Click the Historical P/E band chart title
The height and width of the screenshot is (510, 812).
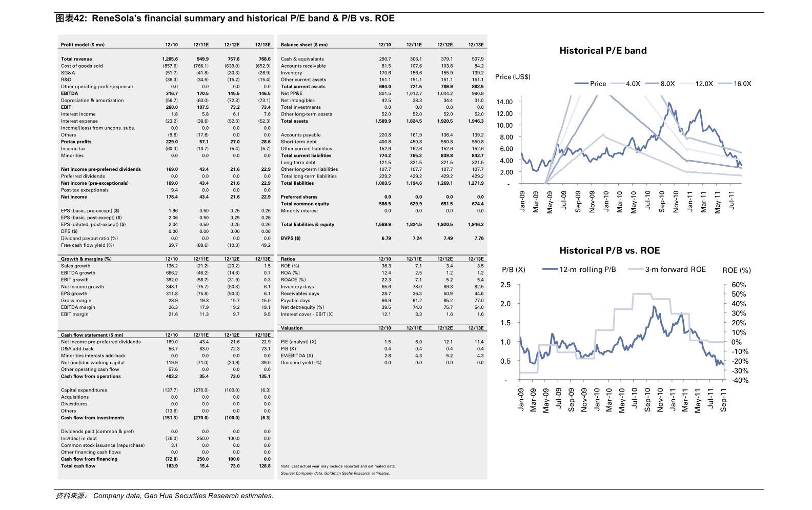click(x=603, y=50)
